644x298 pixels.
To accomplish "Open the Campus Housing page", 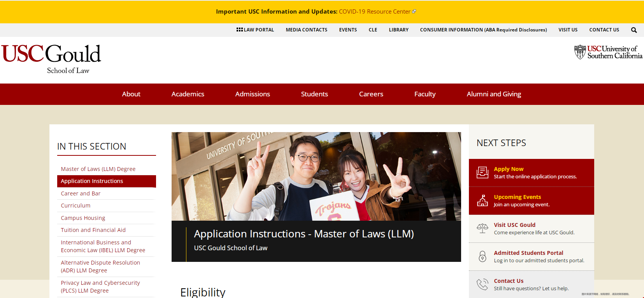I will (x=83, y=218).
